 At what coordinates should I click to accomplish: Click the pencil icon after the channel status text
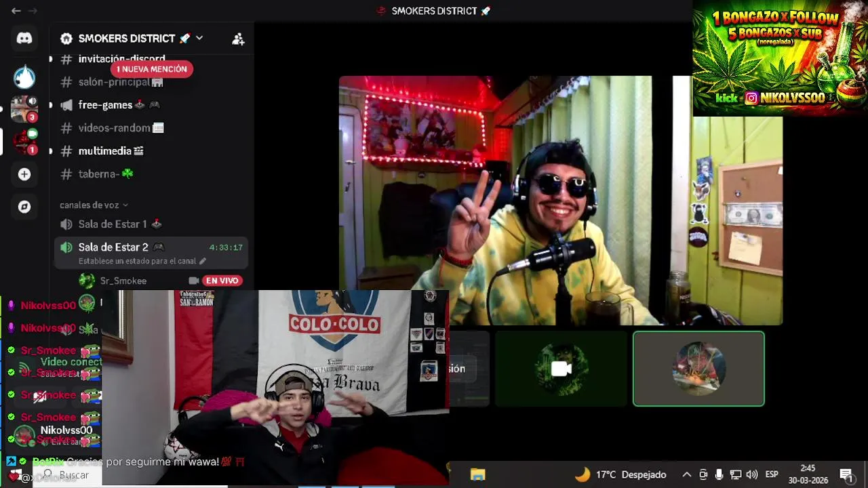coord(202,261)
